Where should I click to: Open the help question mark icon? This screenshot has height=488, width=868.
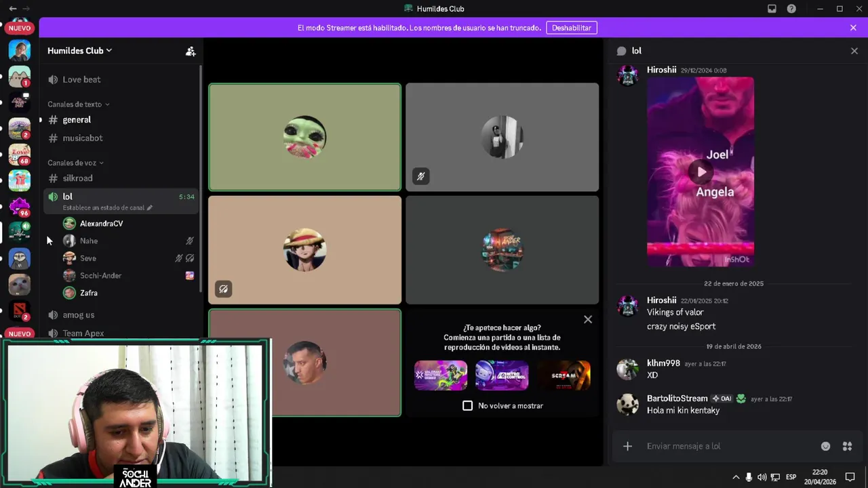(x=791, y=9)
